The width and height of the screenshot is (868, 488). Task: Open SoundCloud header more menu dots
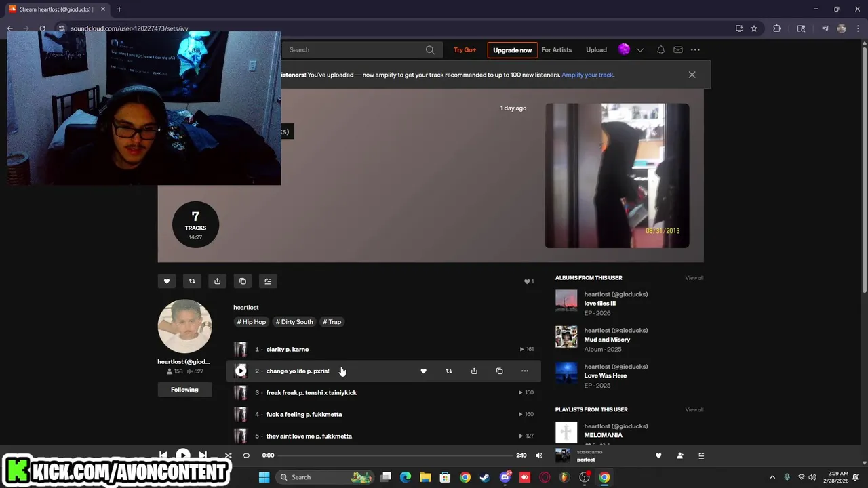pyautogui.click(x=695, y=49)
